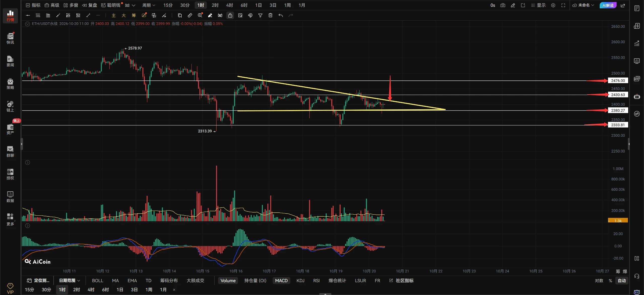Open the fullscreen chart icon

(563, 5)
